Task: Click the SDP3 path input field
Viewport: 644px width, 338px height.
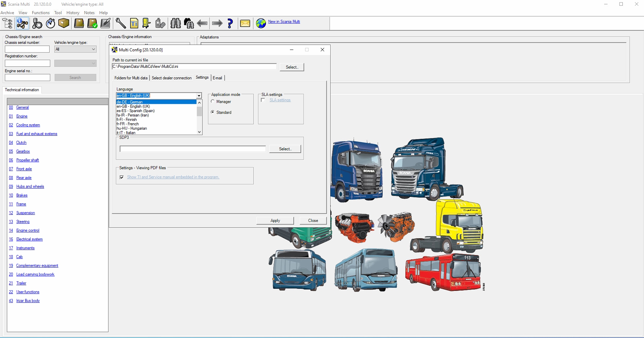Action: (x=193, y=149)
